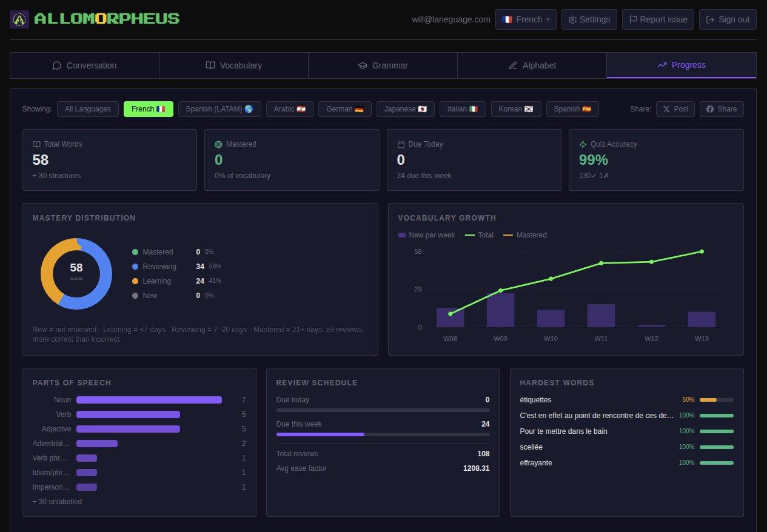Click the Conversation speech-bubble icon
The width and height of the screenshot is (767, 532).
tap(57, 65)
